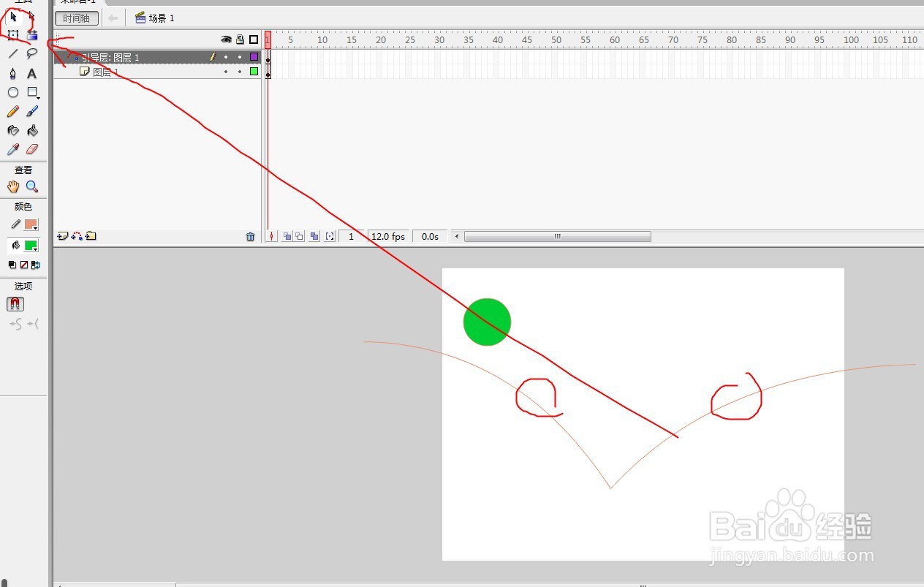Viewport: 924px width, 587px height.
Task: Click the paint bucket fill color icon
Action: coord(15,246)
